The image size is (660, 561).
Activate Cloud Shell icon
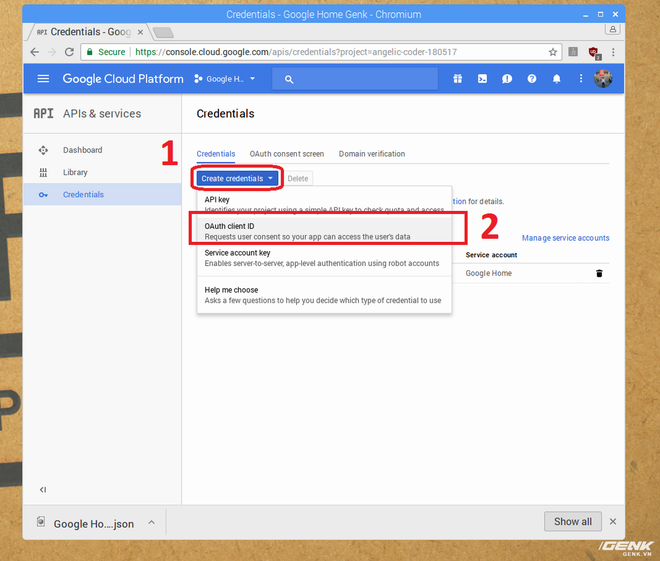coord(482,79)
